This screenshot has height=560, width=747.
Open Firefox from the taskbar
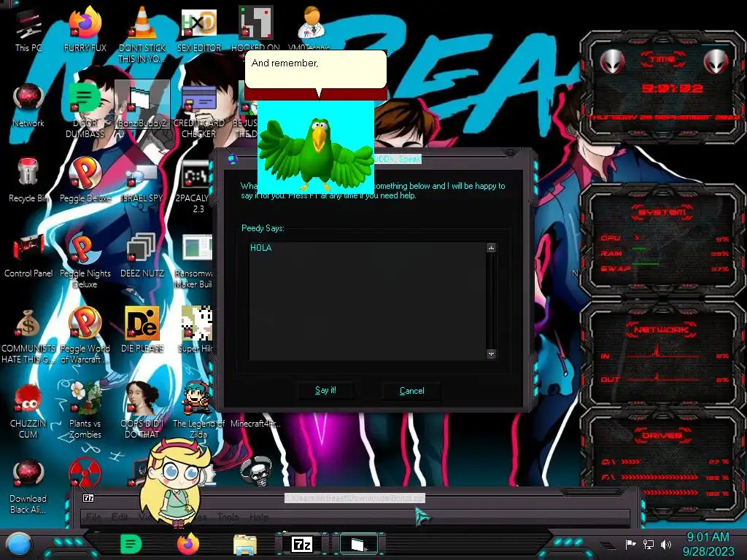pyautogui.click(x=188, y=544)
